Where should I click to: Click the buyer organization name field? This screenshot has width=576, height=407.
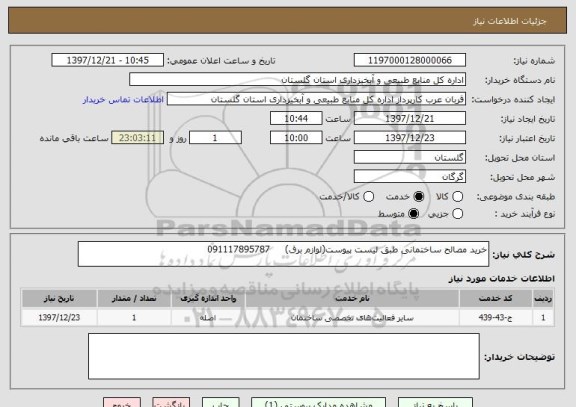pyautogui.click(x=298, y=80)
